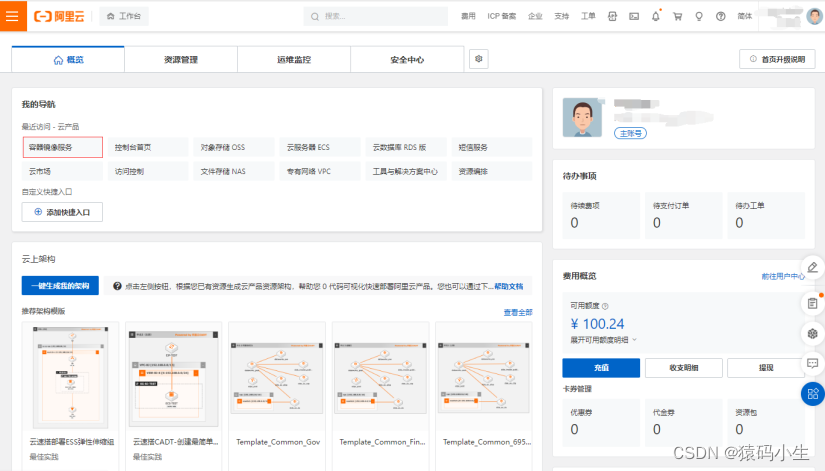Open 前往用户中心 link
The image size is (825, 471).
(x=783, y=276)
